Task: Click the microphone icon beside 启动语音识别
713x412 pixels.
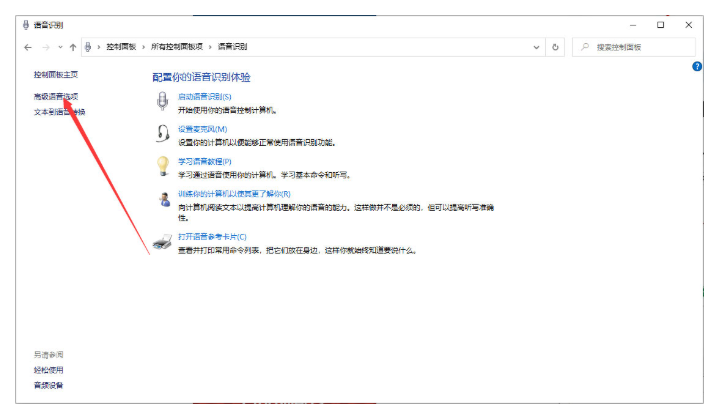Action: click(162, 101)
